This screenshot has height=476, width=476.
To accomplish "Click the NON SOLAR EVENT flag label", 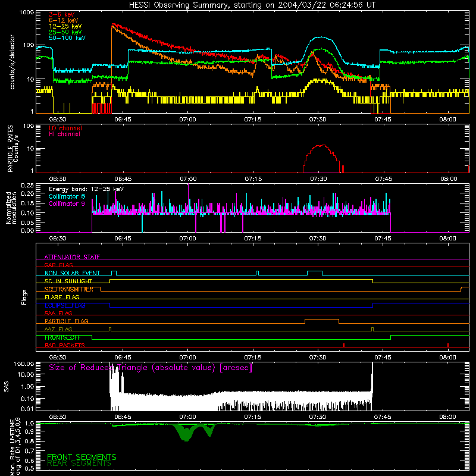I will tap(72, 273).
